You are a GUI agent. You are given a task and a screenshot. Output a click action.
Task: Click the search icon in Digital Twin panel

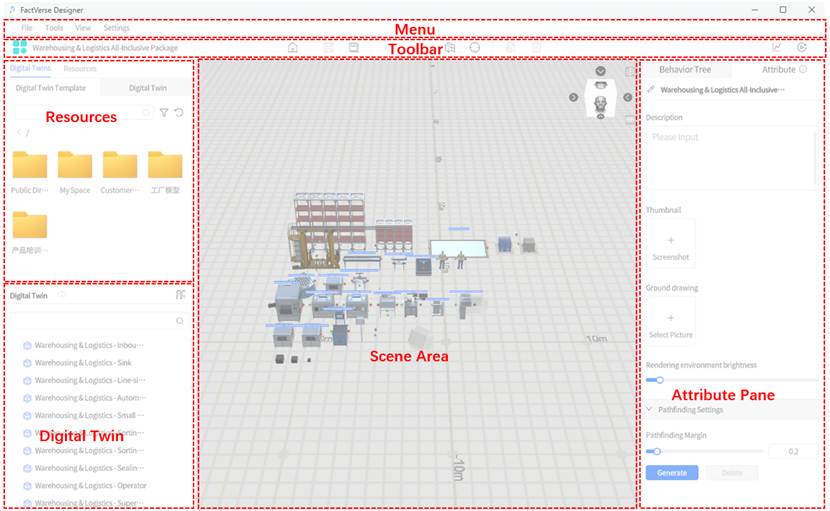coord(179,321)
